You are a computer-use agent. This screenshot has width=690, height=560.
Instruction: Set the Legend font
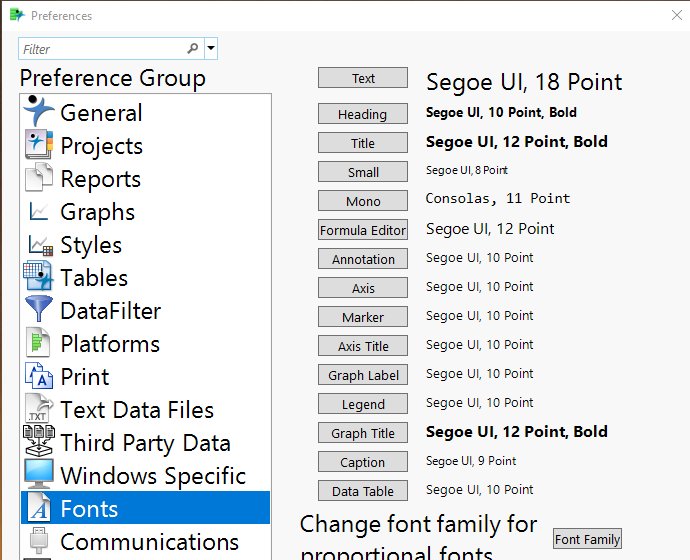(363, 404)
